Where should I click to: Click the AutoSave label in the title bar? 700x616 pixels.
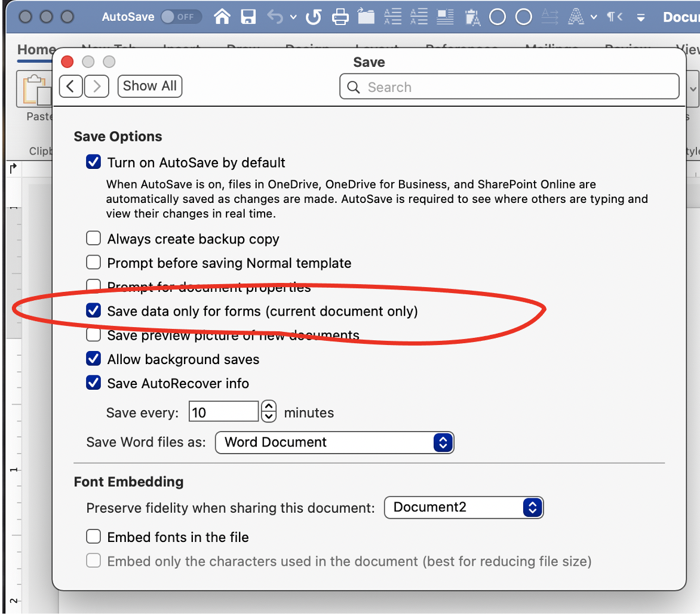coord(128,17)
